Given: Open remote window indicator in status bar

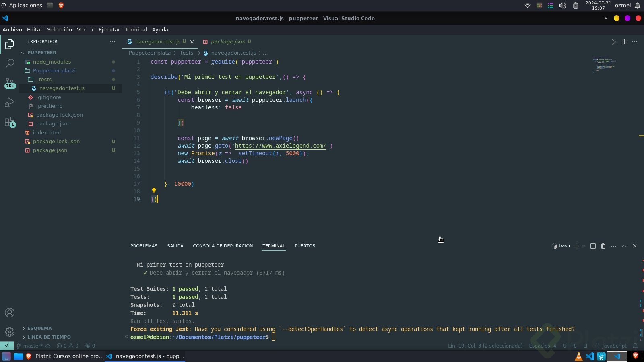Looking at the screenshot, I should click(7, 346).
